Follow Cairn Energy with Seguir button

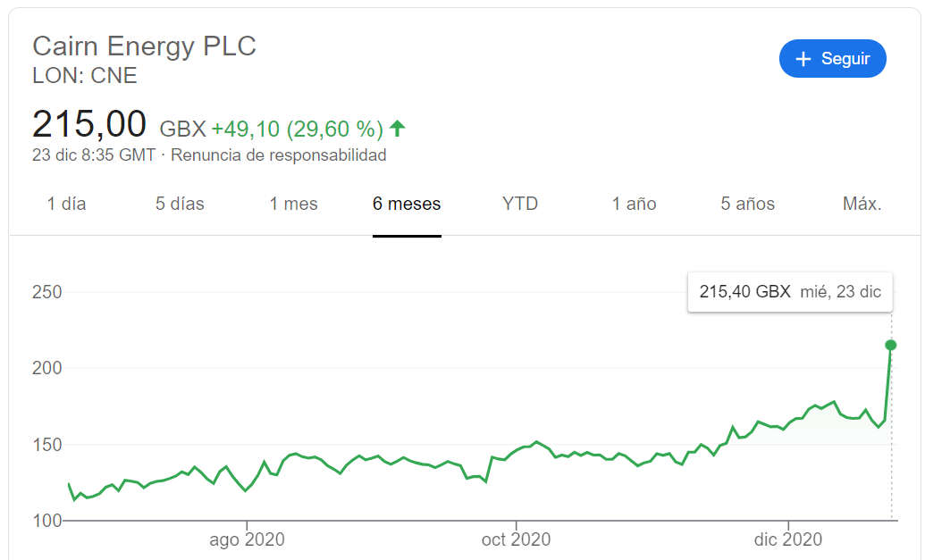point(832,59)
